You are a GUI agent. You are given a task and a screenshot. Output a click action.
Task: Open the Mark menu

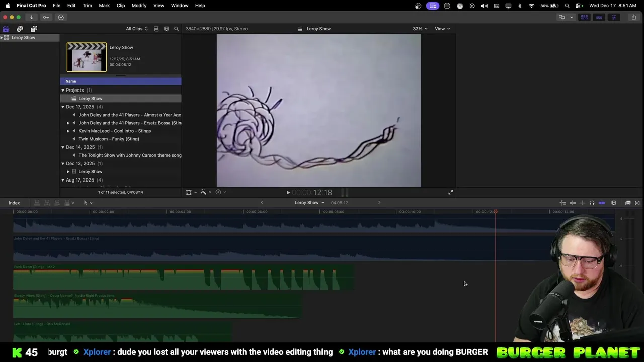104,6
